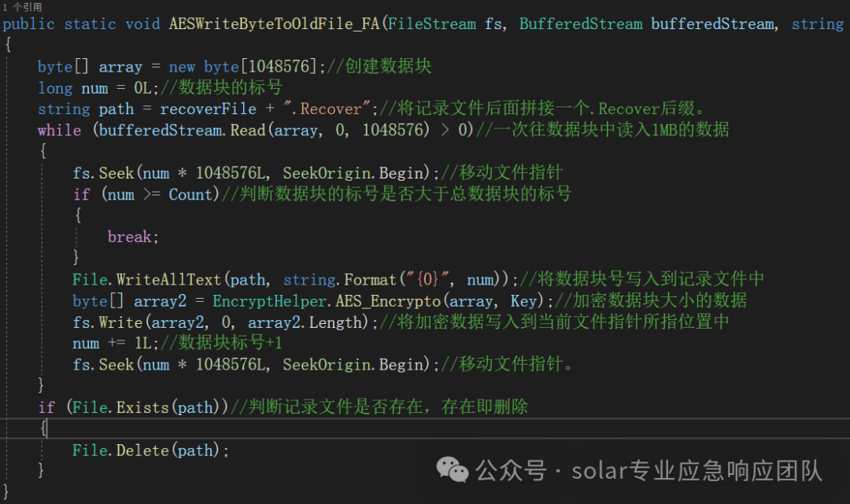
Task: Click the comment '//将数据块号写入到记录文件中'
Action: 642,279
